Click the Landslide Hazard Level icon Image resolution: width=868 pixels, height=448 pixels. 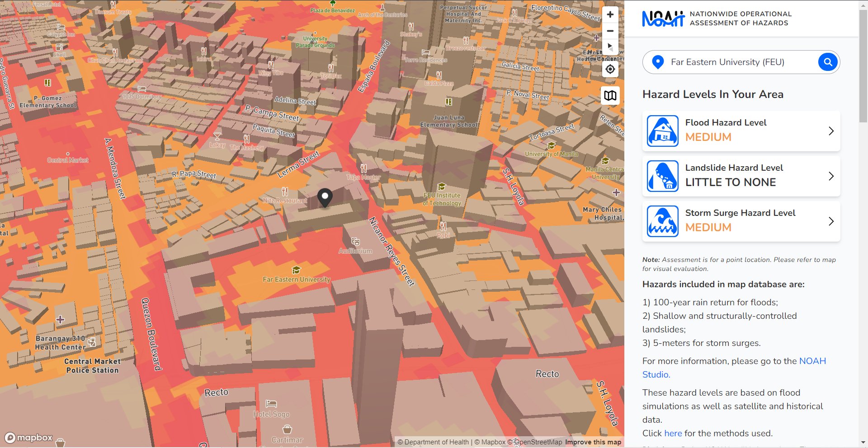662,176
